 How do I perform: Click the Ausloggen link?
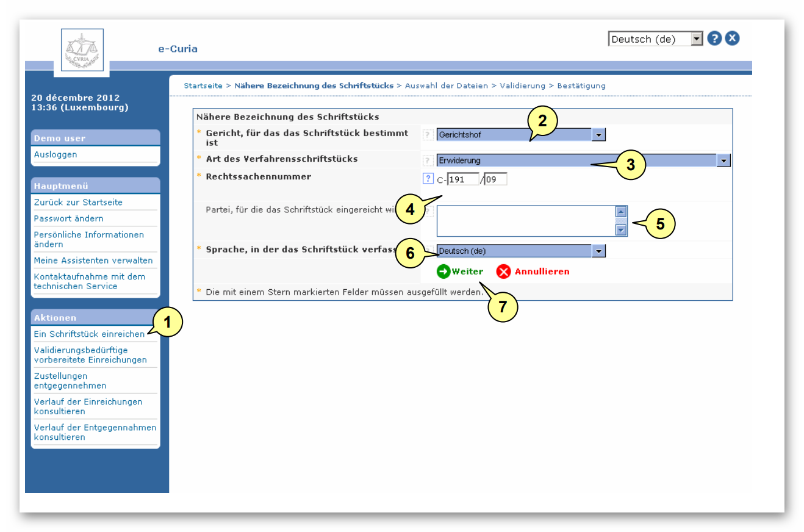(56, 155)
